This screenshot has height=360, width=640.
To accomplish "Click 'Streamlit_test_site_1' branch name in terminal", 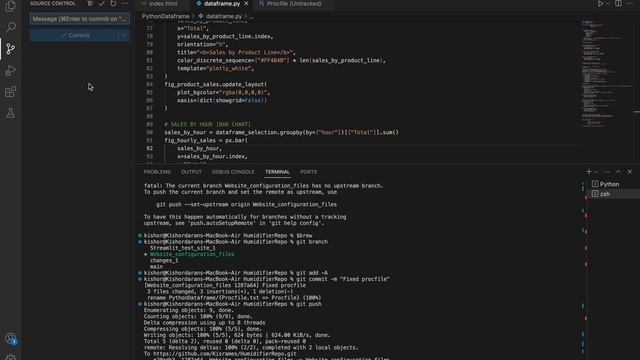I will pyautogui.click(x=182, y=248).
